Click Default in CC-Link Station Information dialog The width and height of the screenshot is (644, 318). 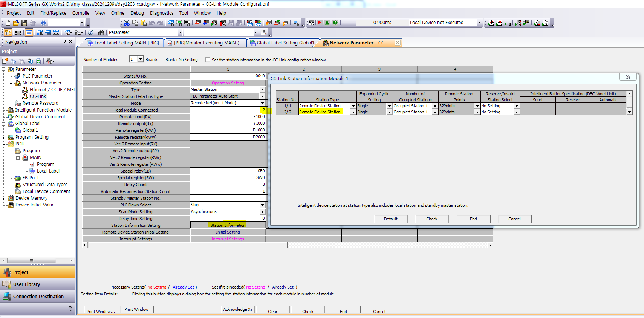click(x=391, y=219)
